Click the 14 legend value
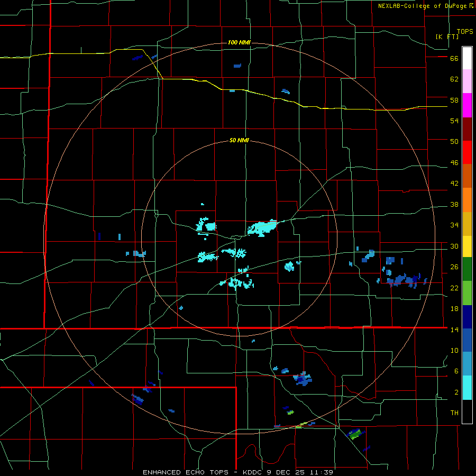The height and width of the screenshot is (476, 476). coord(454,329)
